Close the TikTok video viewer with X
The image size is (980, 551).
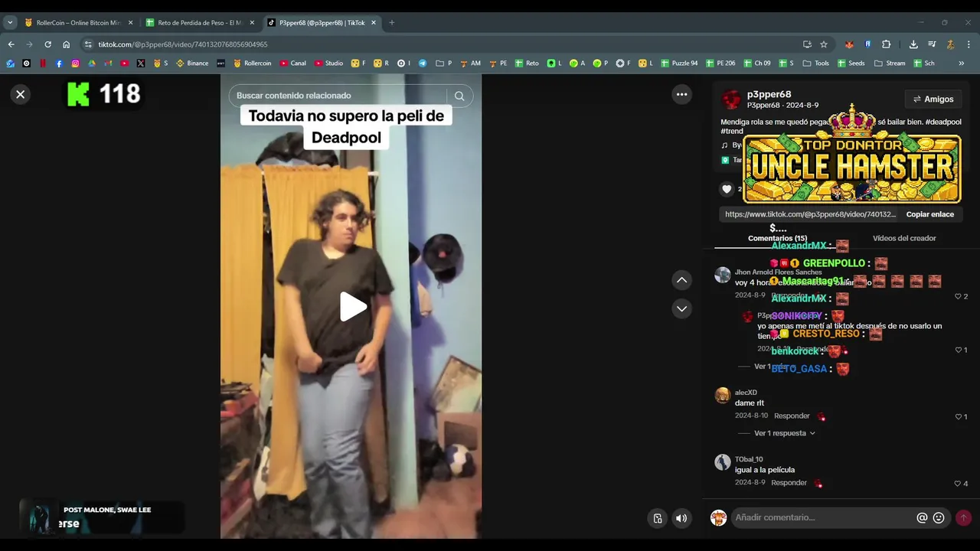(21, 94)
